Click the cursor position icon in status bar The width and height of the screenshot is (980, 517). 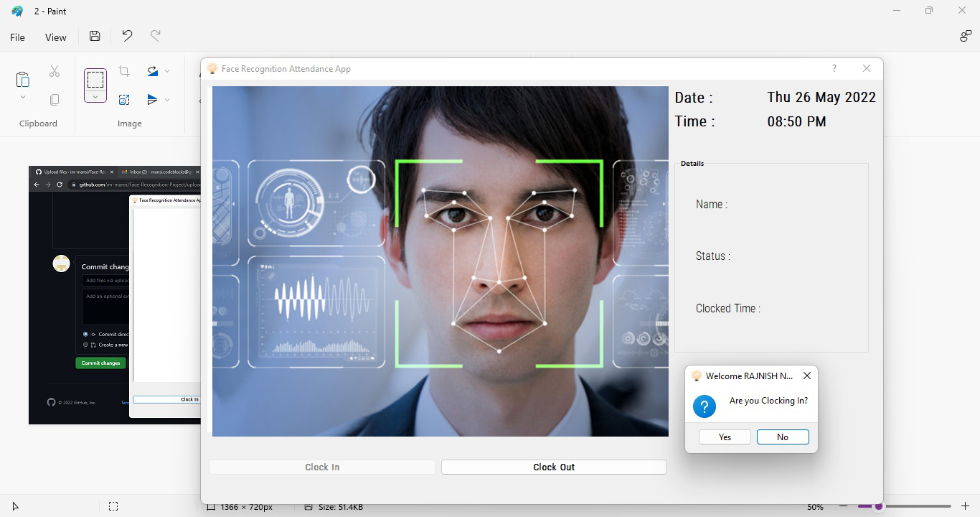16,506
